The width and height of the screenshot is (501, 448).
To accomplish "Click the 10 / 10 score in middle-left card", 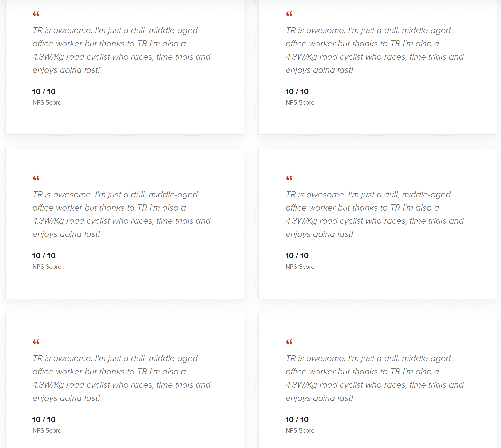I will click(44, 256).
